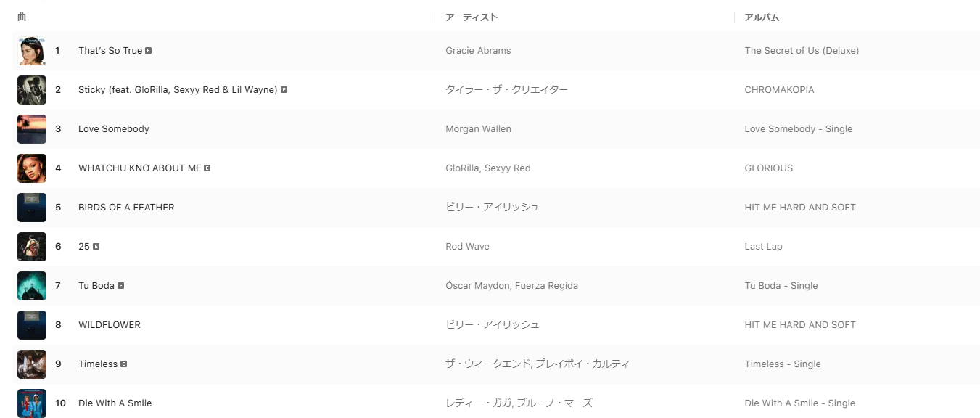Open the GLORIOUS album link

coord(768,168)
